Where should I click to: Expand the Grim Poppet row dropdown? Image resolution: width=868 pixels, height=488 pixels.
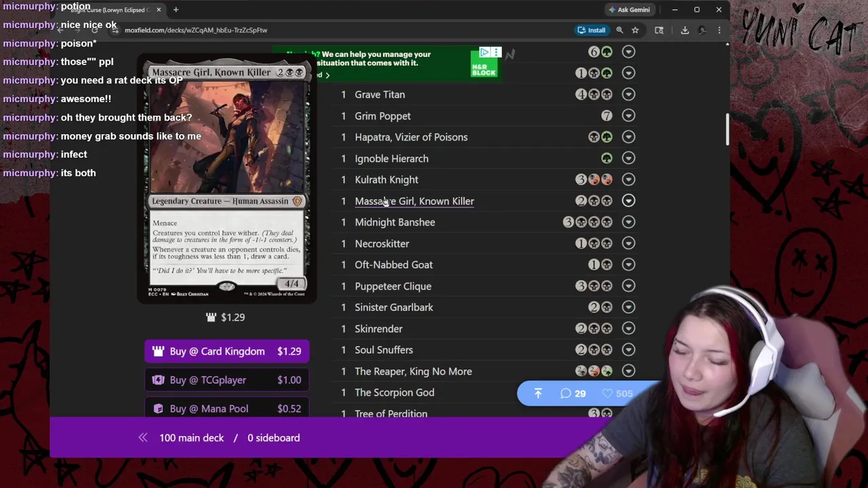(x=629, y=116)
